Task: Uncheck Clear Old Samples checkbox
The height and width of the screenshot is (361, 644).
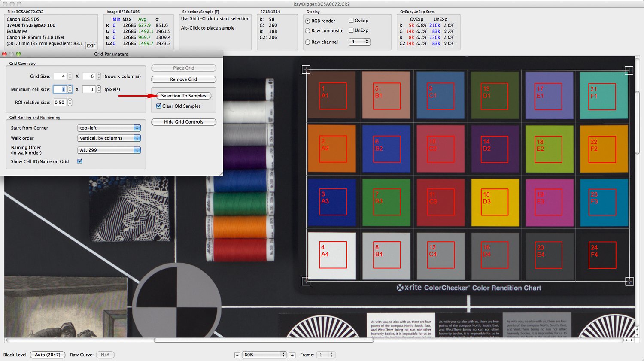Action: (x=159, y=106)
